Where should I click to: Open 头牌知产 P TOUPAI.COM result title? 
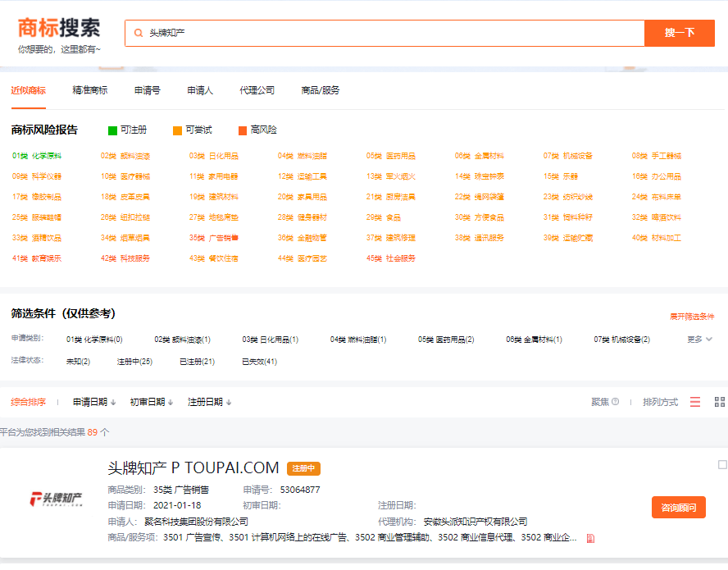click(193, 467)
